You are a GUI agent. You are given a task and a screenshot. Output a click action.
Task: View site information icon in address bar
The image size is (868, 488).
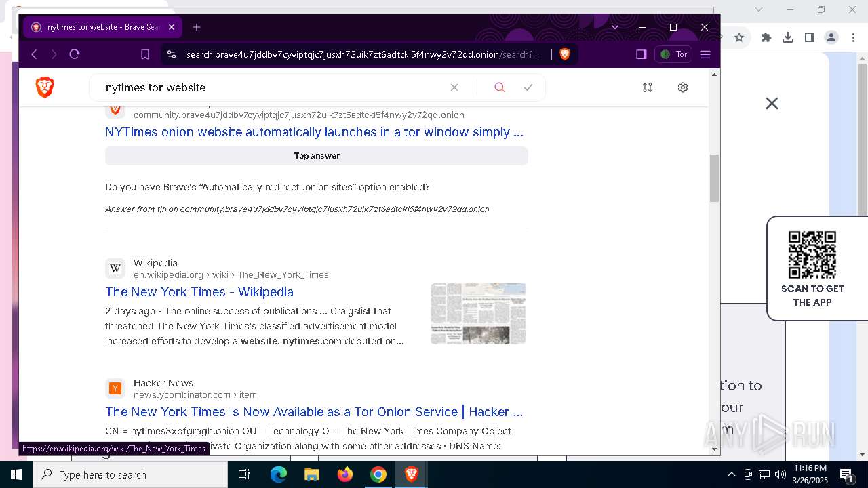click(172, 54)
